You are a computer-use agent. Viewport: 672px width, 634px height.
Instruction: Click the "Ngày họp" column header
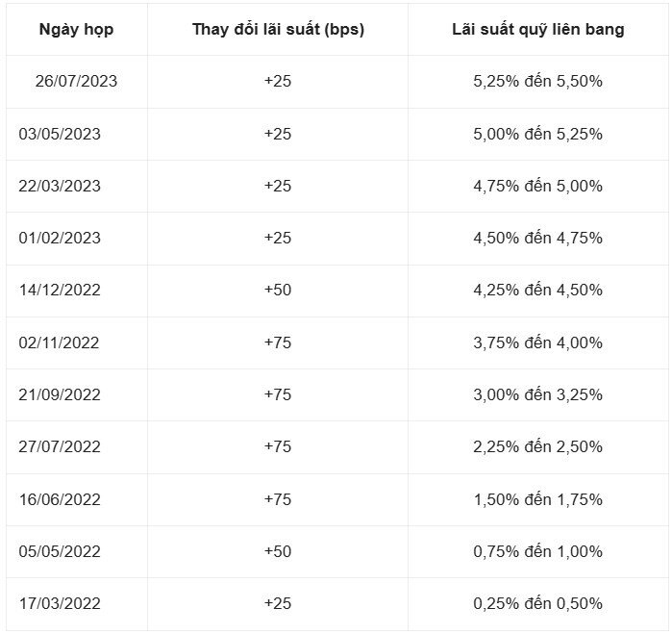pyautogui.click(x=76, y=29)
